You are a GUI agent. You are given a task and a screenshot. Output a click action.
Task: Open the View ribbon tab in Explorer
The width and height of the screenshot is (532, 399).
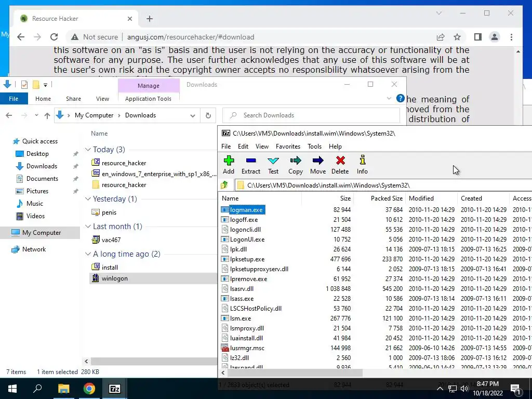pos(102,99)
